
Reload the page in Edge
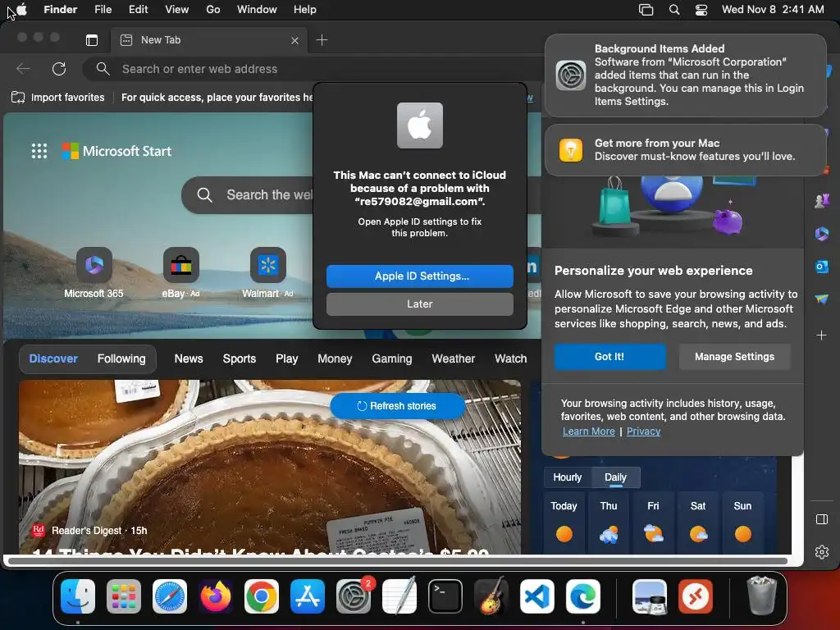pos(59,69)
